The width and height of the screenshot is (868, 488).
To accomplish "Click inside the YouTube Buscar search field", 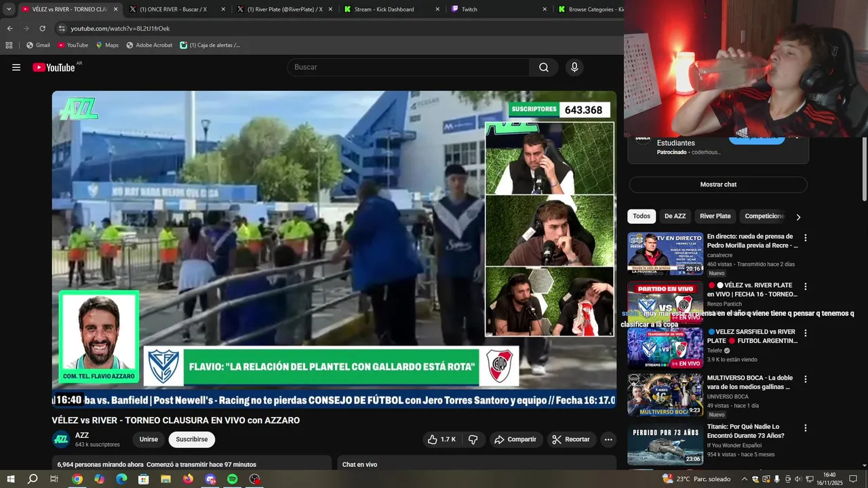I will pyautogui.click(x=408, y=67).
